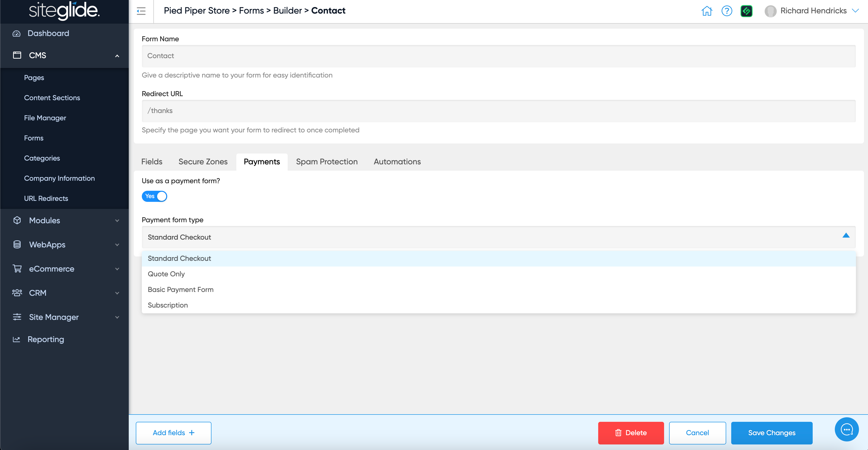The width and height of the screenshot is (868, 450).
Task: Open user menu chevron beside Richard Hendricks
Action: click(855, 11)
